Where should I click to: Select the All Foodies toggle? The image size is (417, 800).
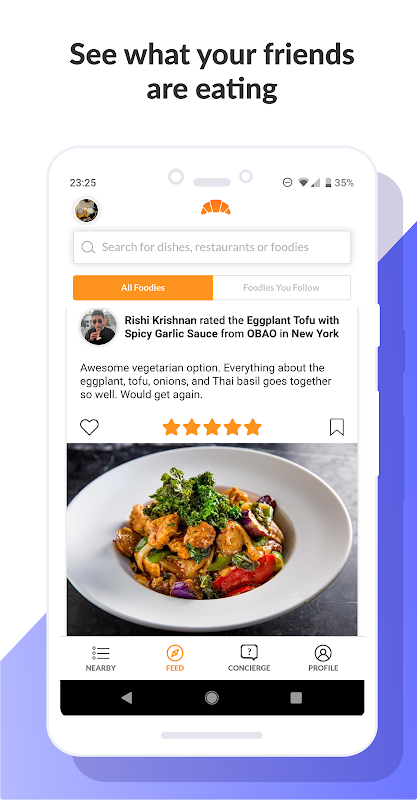[x=143, y=288]
